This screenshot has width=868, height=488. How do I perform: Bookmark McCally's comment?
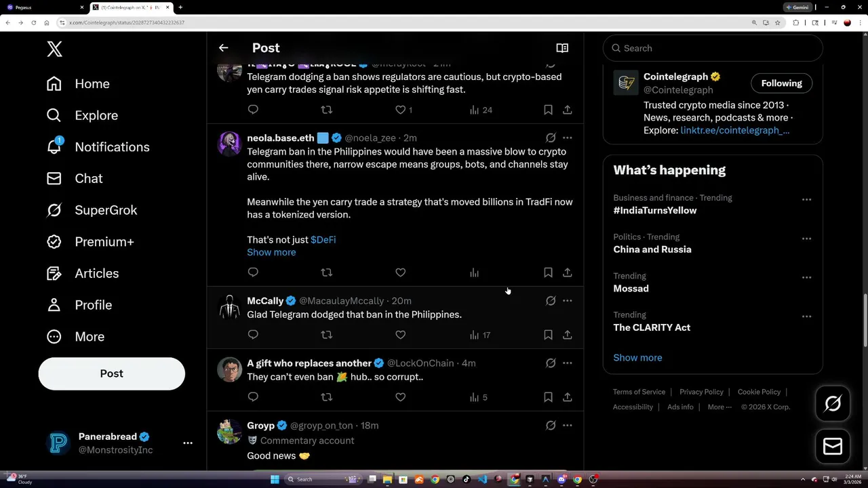[548, 335]
